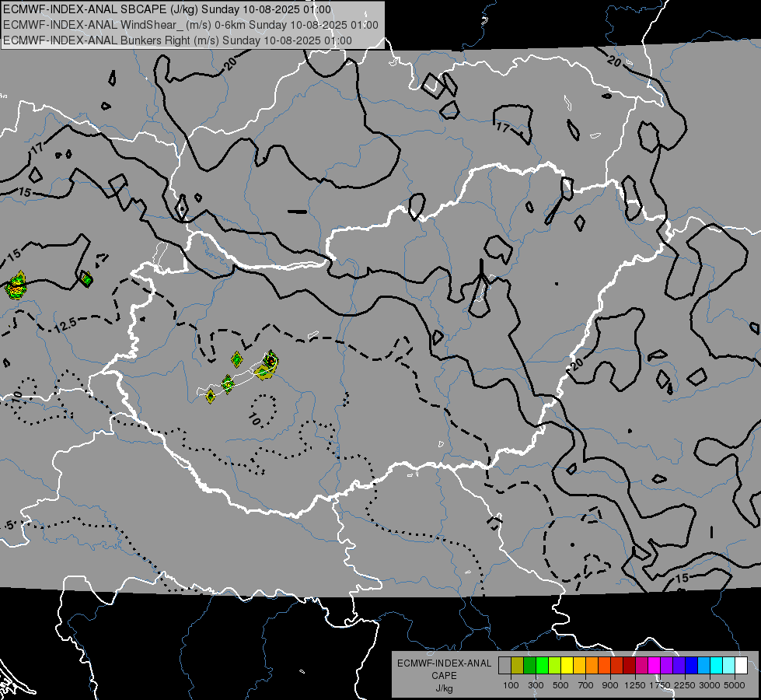Pick the amber swatch just before 700
761x700 pixels.
579,665
